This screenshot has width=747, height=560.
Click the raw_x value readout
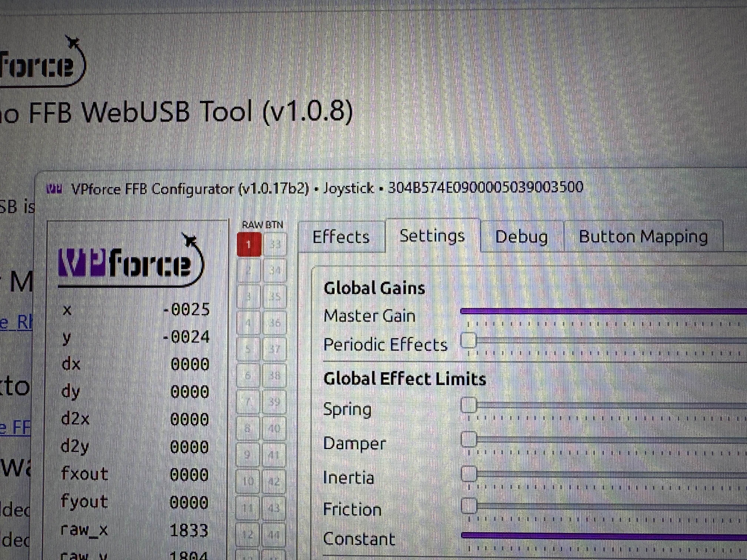point(189,531)
